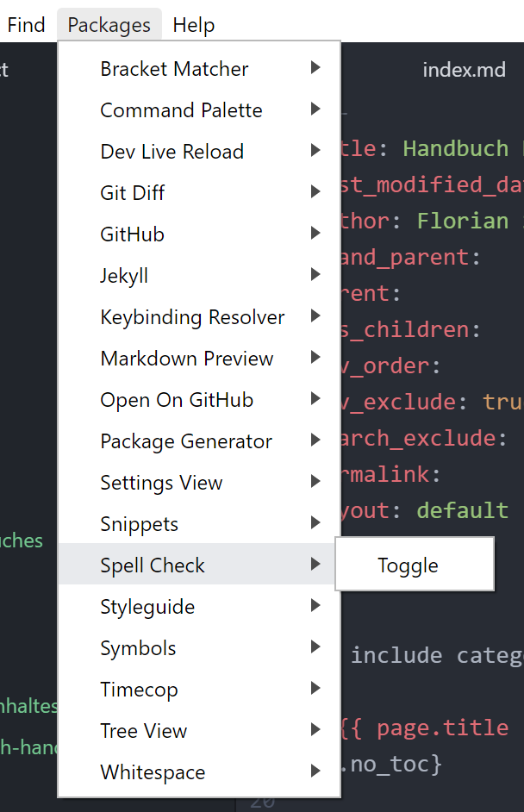Click Toggle in Spell Check submenu
The image size is (524, 812).
(x=408, y=565)
